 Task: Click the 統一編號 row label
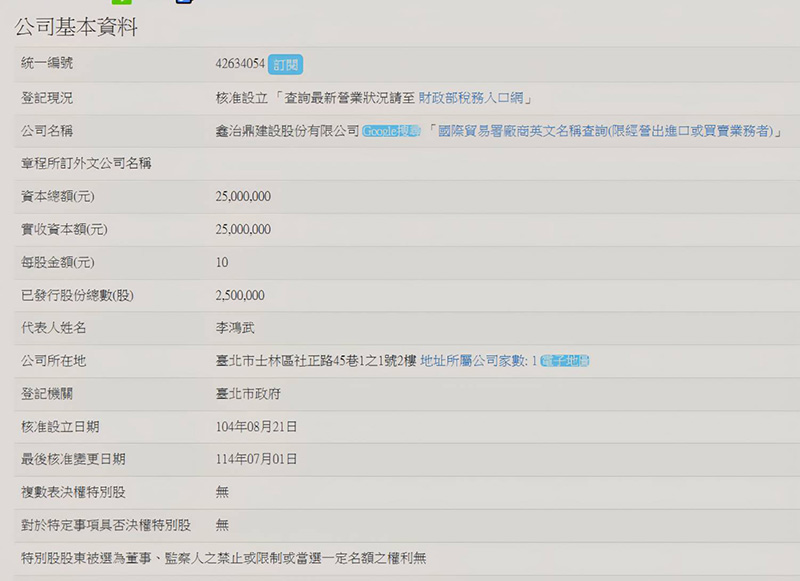47,64
